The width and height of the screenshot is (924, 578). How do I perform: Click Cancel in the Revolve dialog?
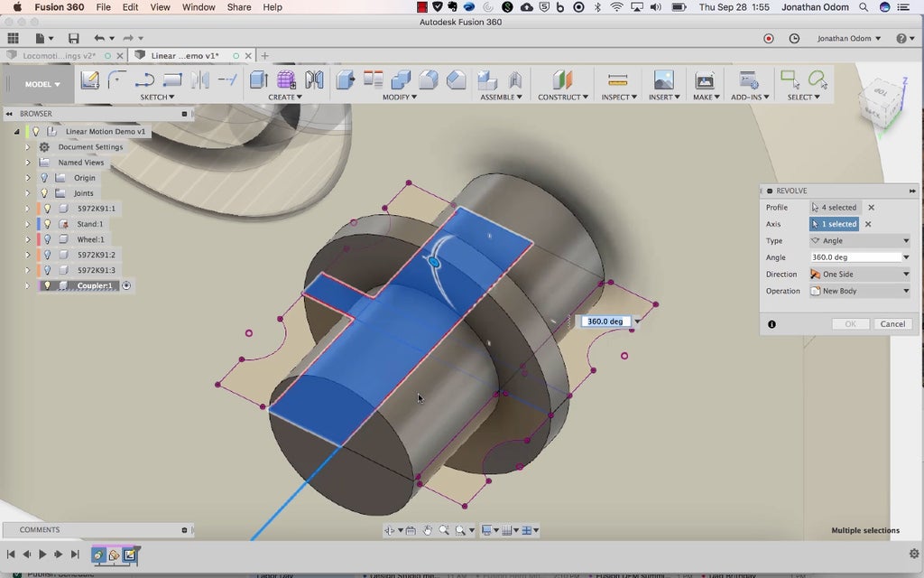892,324
